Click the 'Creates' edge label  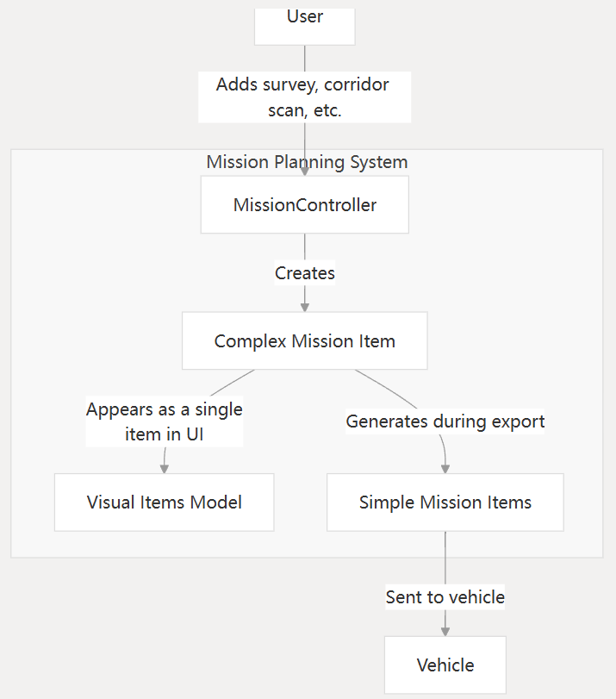click(x=305, y=273)
